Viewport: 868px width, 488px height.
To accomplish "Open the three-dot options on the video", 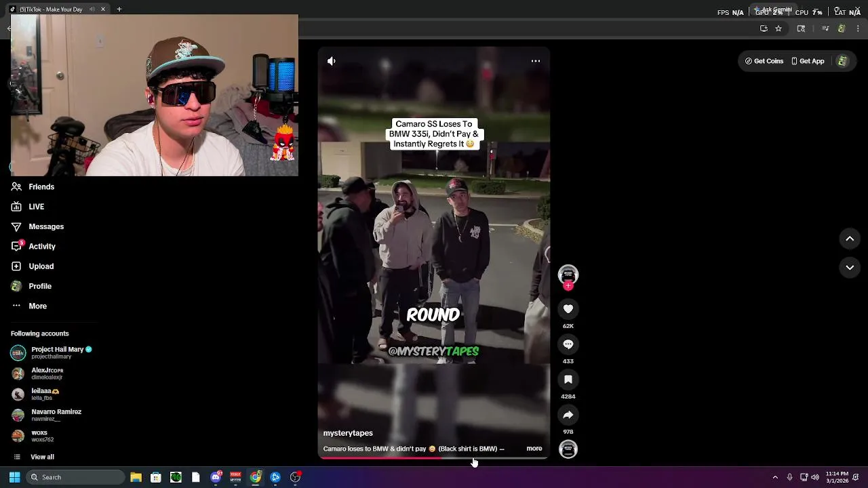I will [x=536, y=61].
